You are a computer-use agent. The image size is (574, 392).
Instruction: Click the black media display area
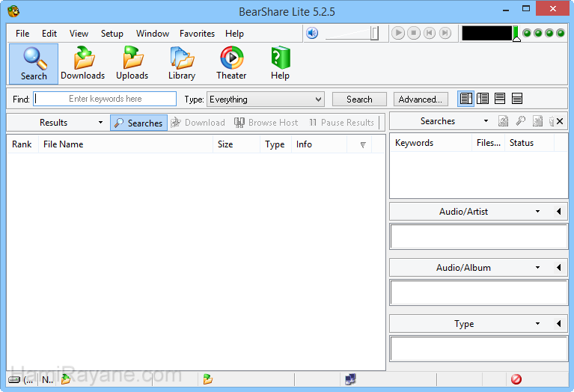coord(486,34)
